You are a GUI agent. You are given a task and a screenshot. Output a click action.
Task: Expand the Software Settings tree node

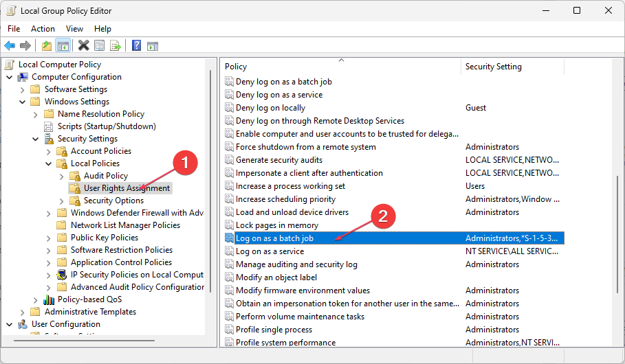[x=23, y=89]
